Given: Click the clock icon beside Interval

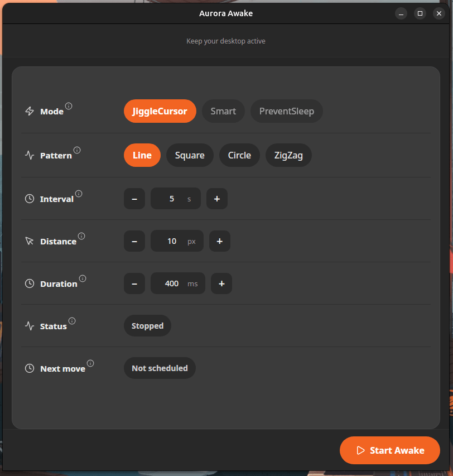Looking at the screenshot, I should [x=30, y=199].
